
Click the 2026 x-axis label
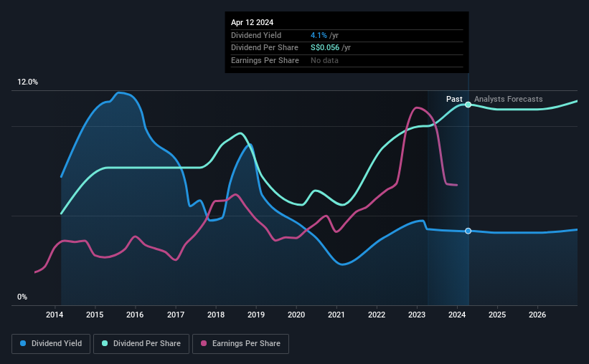(x=537, y=315)
